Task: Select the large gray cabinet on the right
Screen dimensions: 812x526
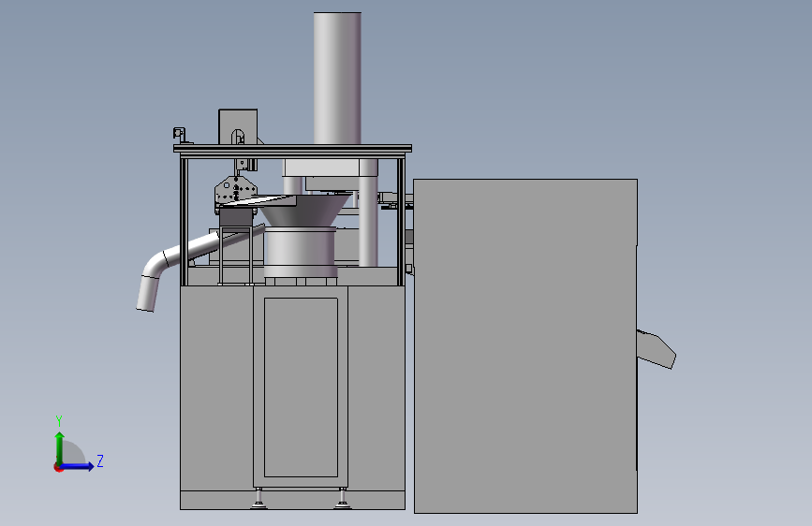Action: coord(525,346)
